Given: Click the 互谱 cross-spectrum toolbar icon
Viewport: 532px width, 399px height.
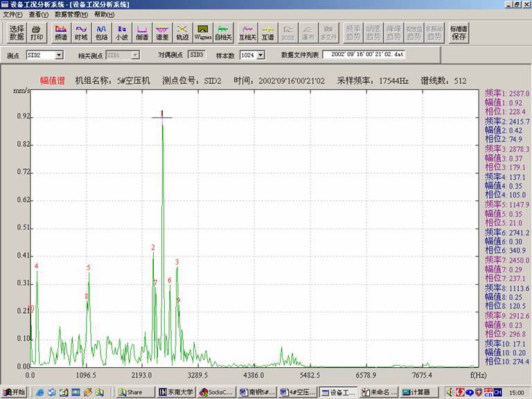Looking at the screenshot, I should coord(267,33).
